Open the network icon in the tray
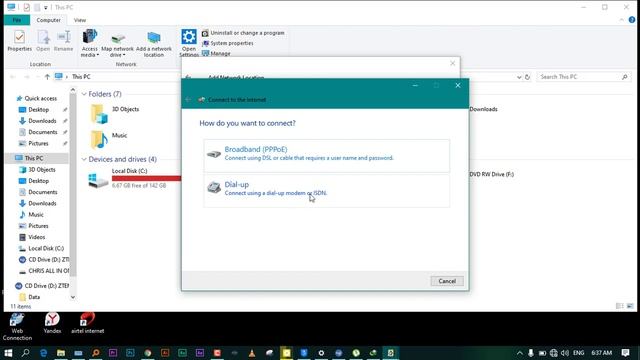 553,353
